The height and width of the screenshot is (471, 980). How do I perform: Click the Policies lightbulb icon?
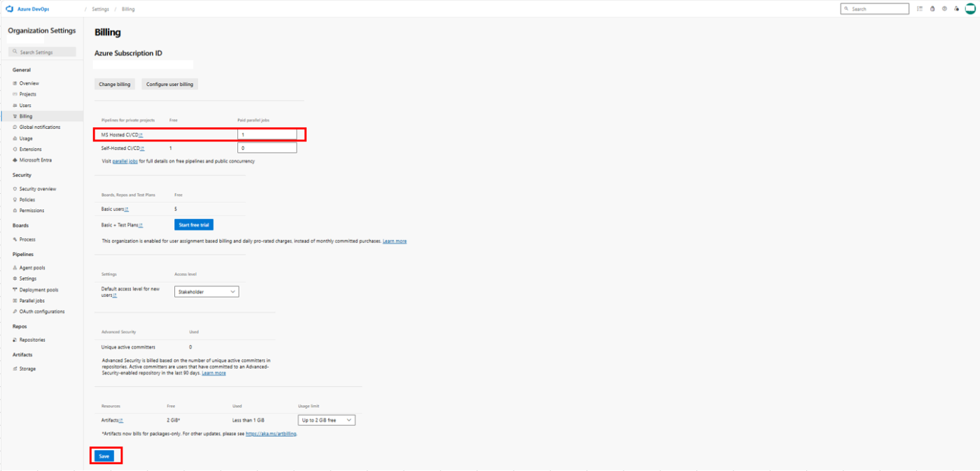point(15,199)
